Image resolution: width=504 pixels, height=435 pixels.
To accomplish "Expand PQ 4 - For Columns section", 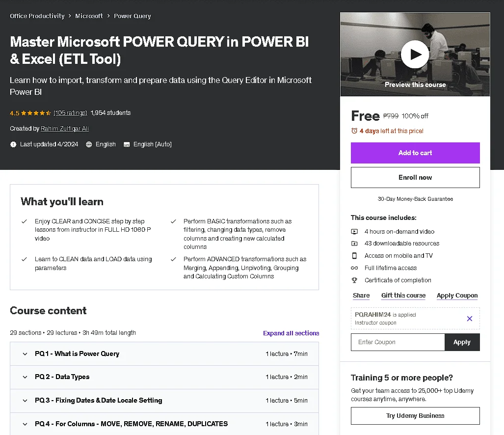I will [x=164, y=424].
